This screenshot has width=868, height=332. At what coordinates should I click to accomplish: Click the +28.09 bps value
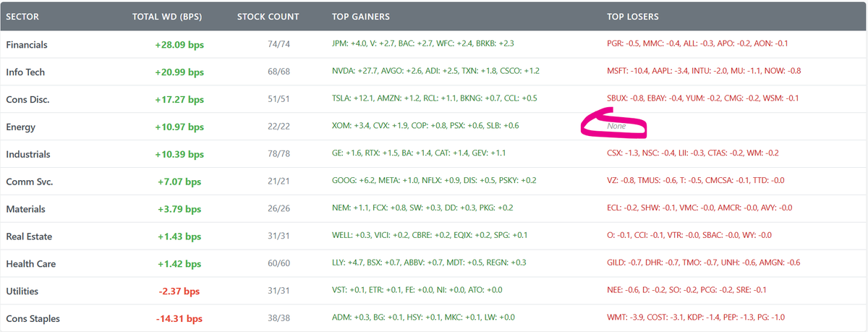[x=179, y=45]
